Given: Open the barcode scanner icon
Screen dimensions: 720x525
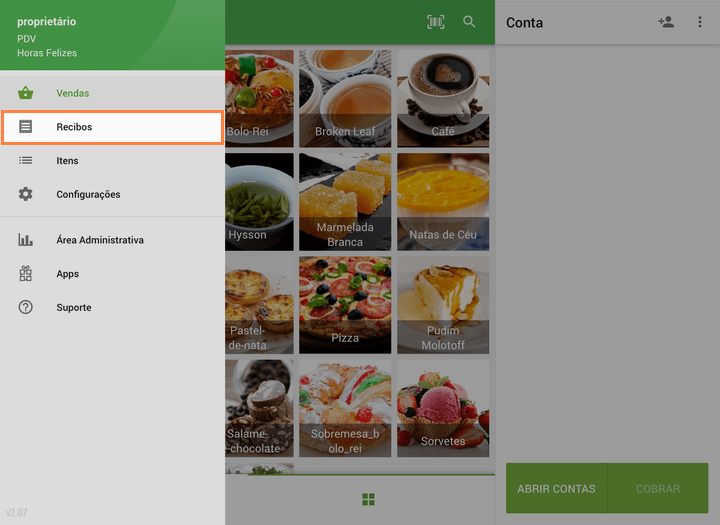Looking at the screenshot, I should [x=435, y=22].
